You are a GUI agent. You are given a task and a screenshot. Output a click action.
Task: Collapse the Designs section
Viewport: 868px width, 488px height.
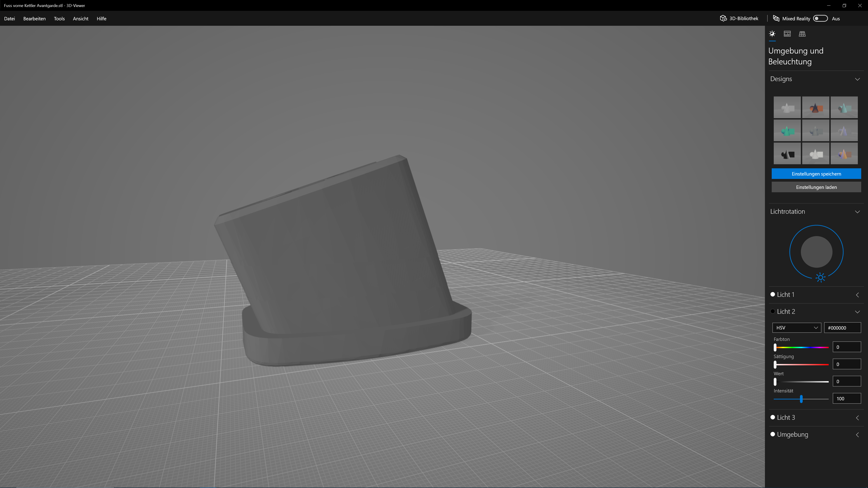click(857, 79)
